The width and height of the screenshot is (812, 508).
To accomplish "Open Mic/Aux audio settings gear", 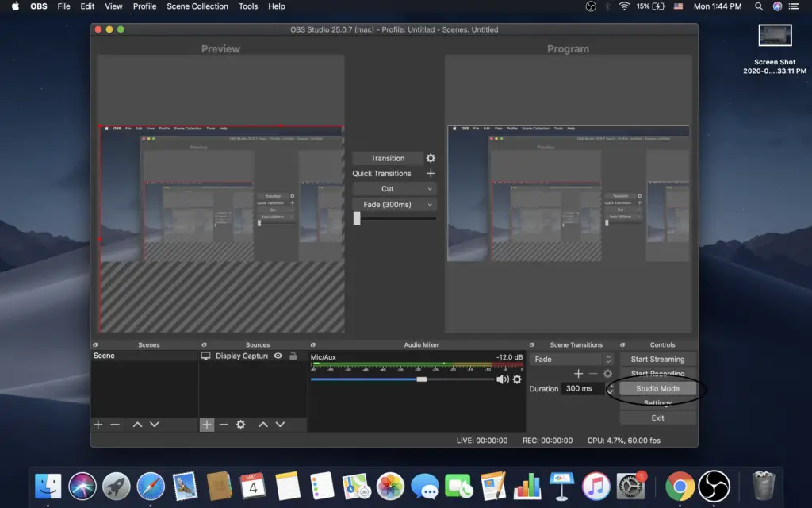I will (517, 379).
